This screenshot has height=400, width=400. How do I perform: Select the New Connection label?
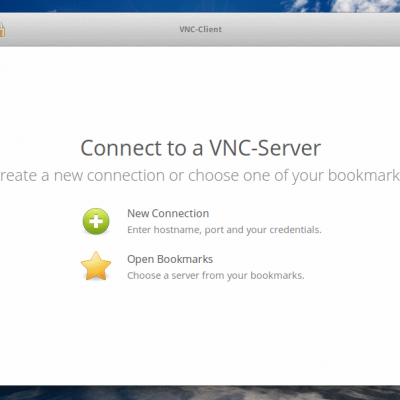[168, 213]
